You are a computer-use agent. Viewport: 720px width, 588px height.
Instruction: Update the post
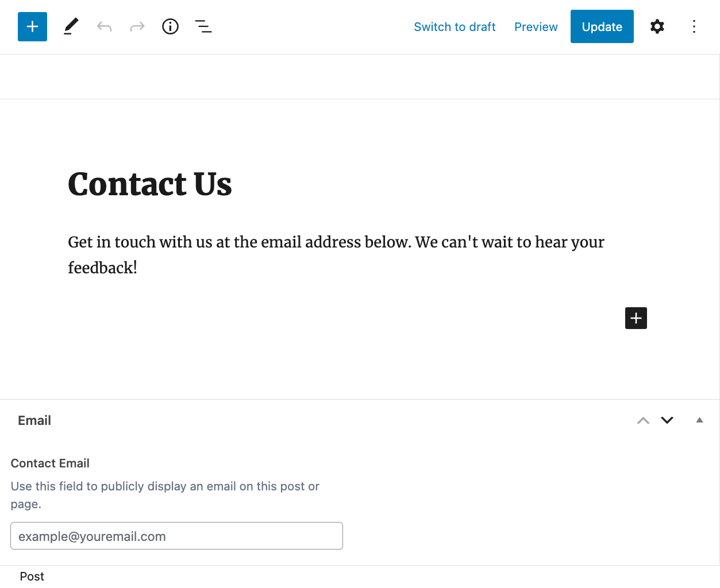pyautogui.click(x=602, y=26)
